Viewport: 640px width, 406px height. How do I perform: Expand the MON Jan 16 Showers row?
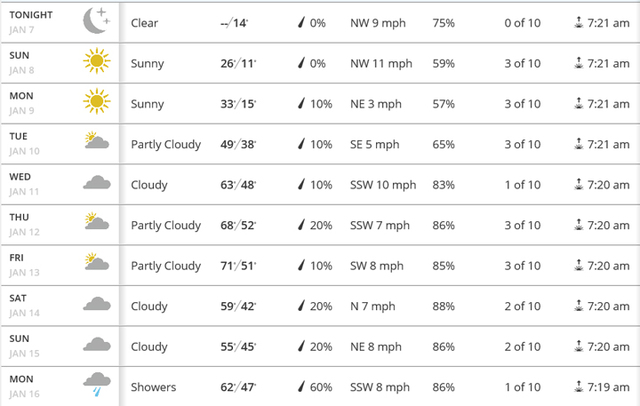[x=320, y=386]
